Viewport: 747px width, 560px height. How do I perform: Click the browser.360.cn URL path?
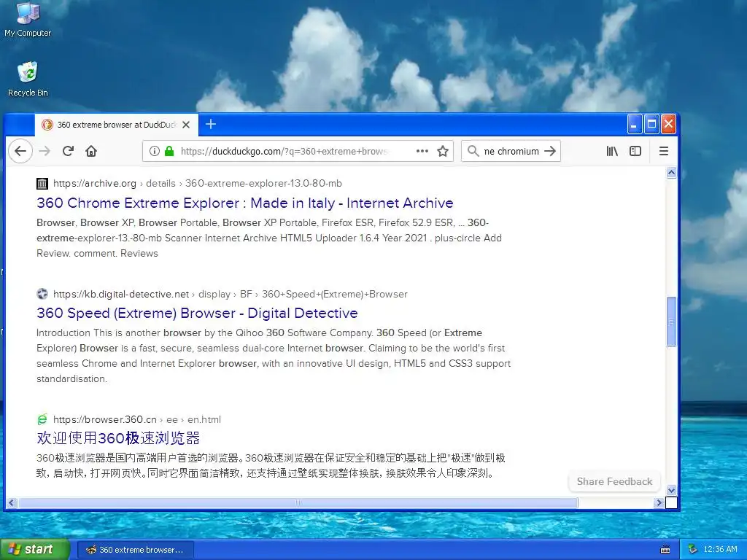[136, 419]
